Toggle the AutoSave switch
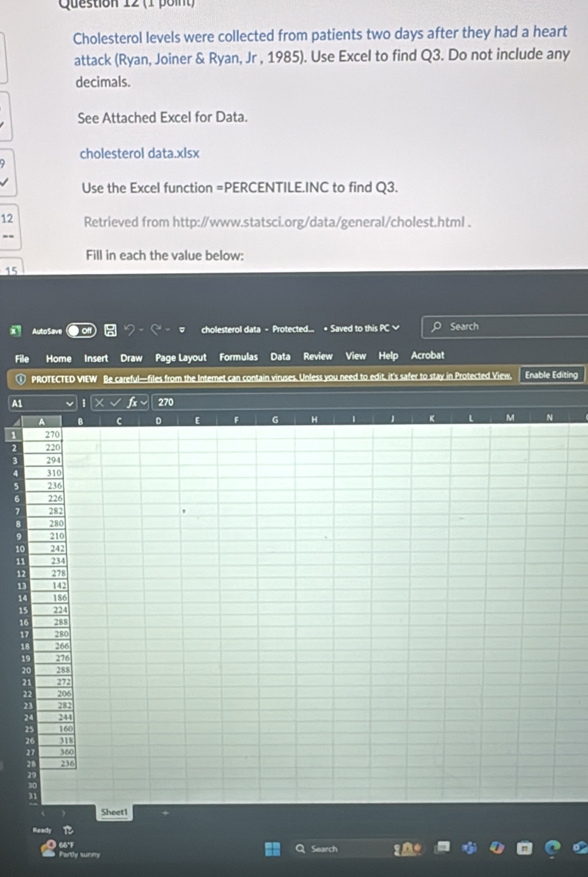Screen dimensions: 588x877 [83, 330]
